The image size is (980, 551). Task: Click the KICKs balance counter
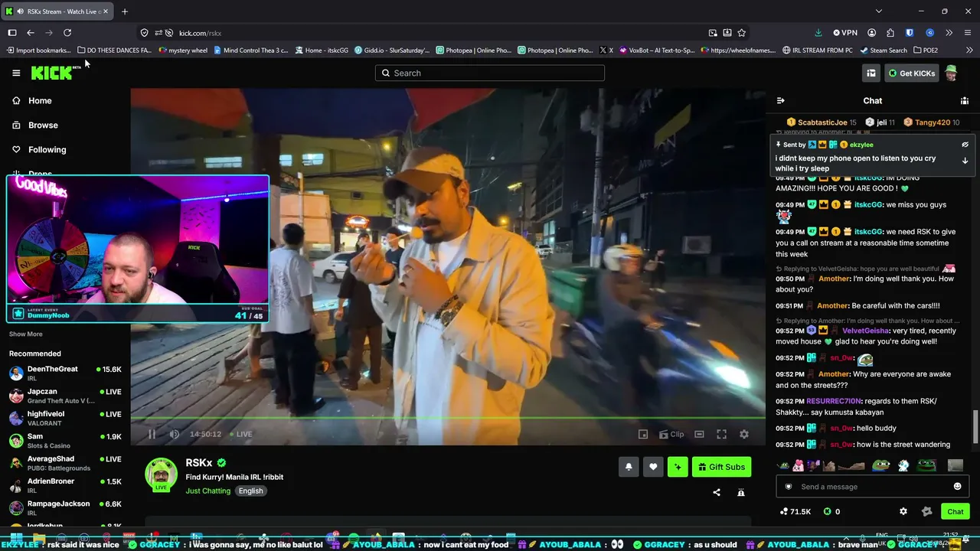831,511
